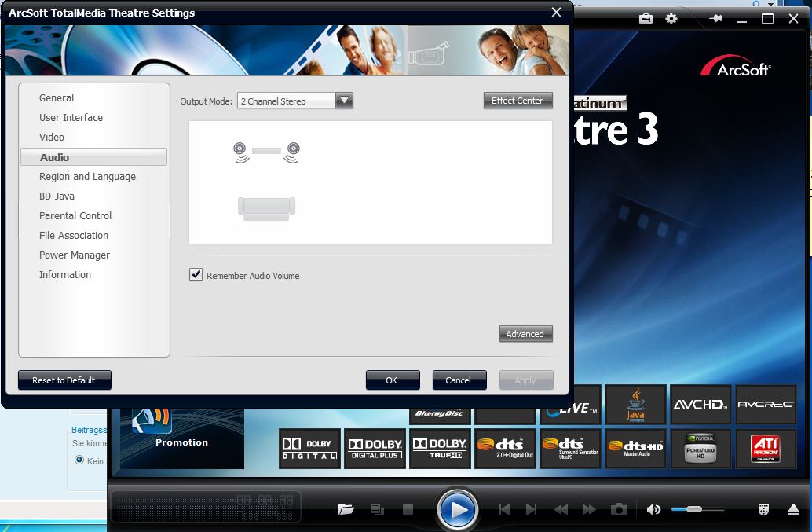Image resolution: width=812 pixels, height=532 pixels.
Task: Expand the Output Mode dropdown arrow
Action: pyautogui.click(x=344, y=101)
